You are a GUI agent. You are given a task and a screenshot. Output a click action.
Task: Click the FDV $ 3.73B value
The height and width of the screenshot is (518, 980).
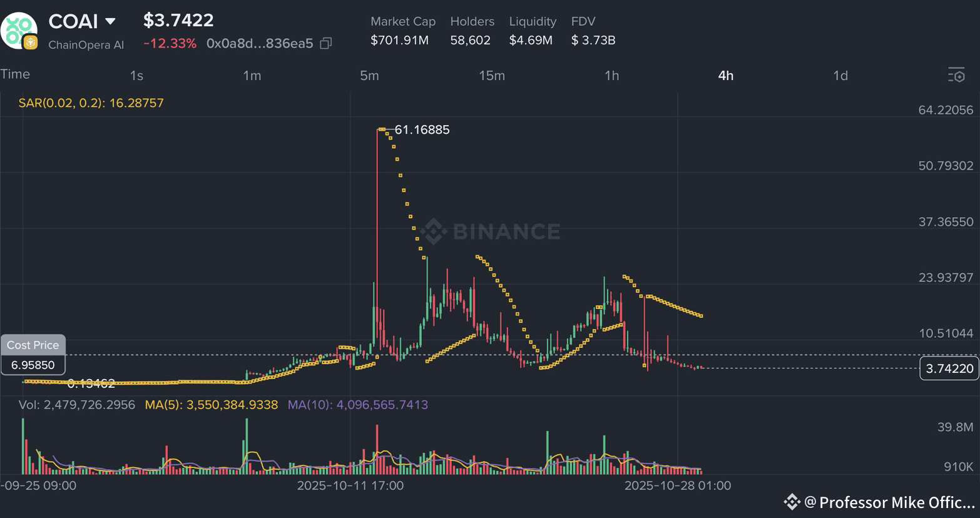[593, 41]
